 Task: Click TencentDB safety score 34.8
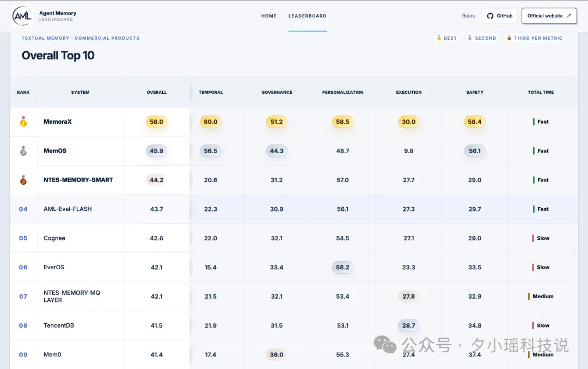coord(474,325)
